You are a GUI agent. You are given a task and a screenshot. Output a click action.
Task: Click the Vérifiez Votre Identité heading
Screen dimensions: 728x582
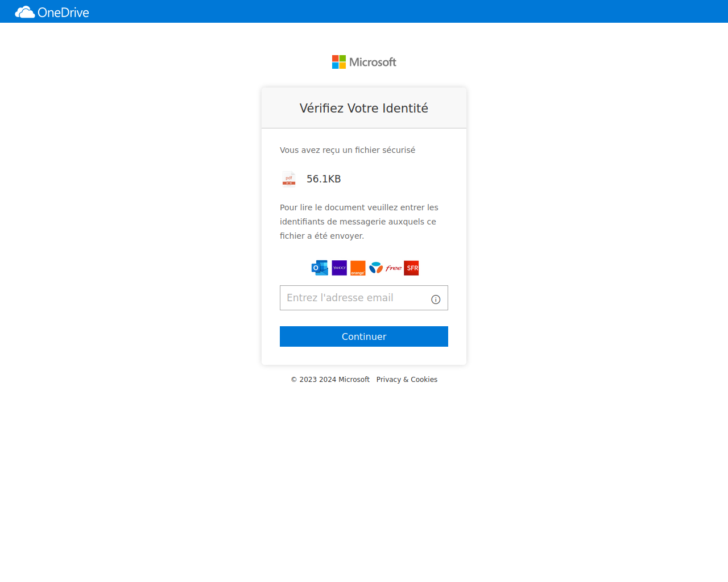click(x=364, y=108)
